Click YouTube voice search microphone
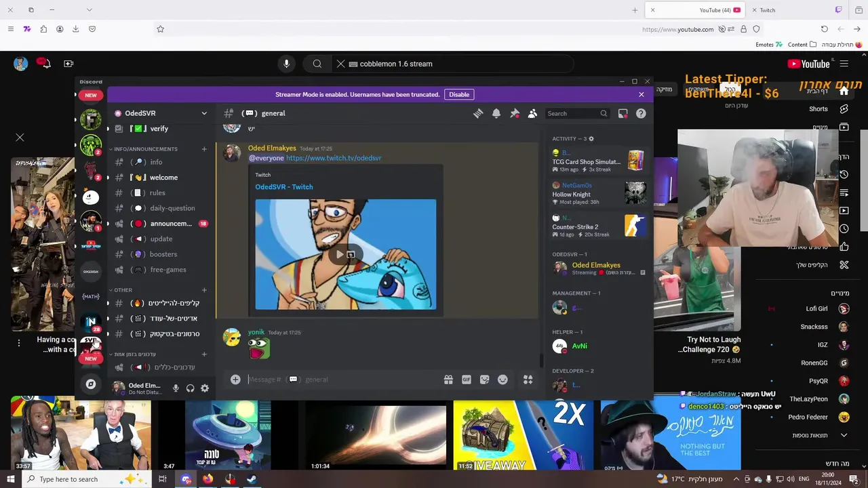 click(x=286, y=64)
